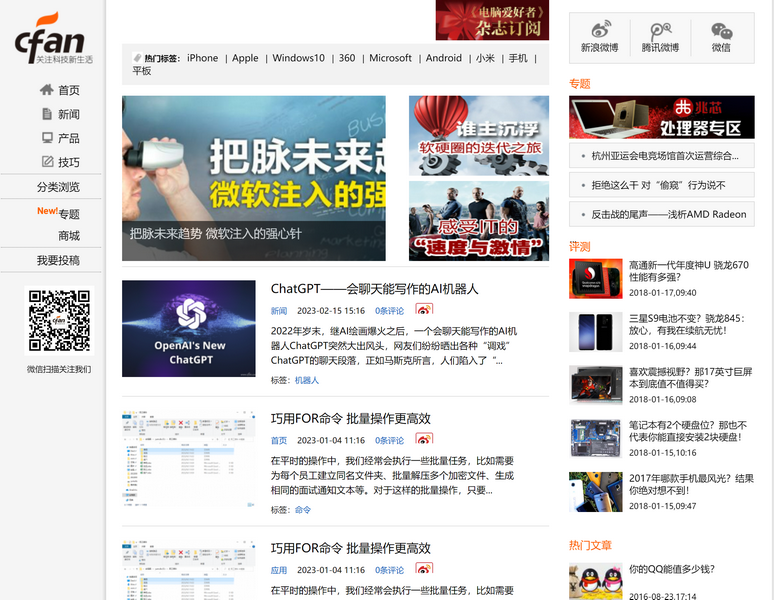Open the ChatGPT article title link
Viewport: 774px width, 600px height.
374,289
